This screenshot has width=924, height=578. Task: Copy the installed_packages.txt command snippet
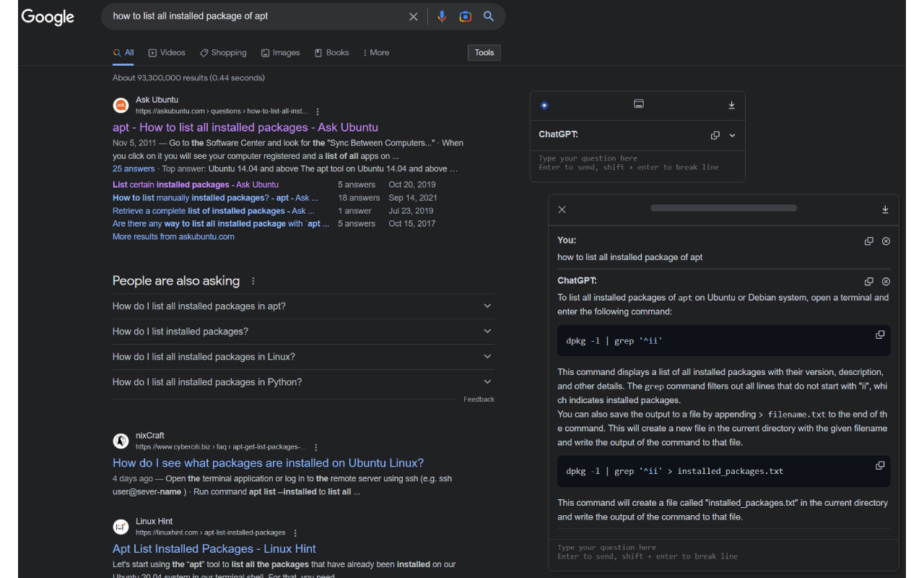click(x=880, y=465)
